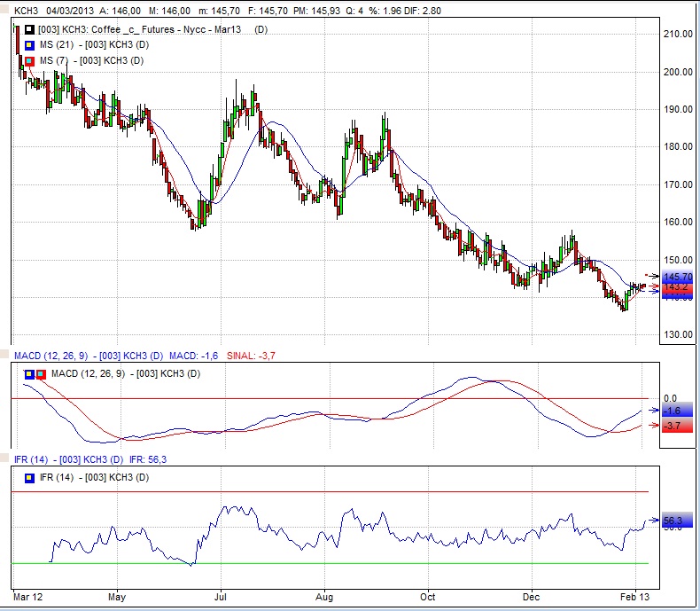Click the black KCH3 Coffee Futures legend icon
This screenshot has width=700, height=611.
(x=31, y=29)
